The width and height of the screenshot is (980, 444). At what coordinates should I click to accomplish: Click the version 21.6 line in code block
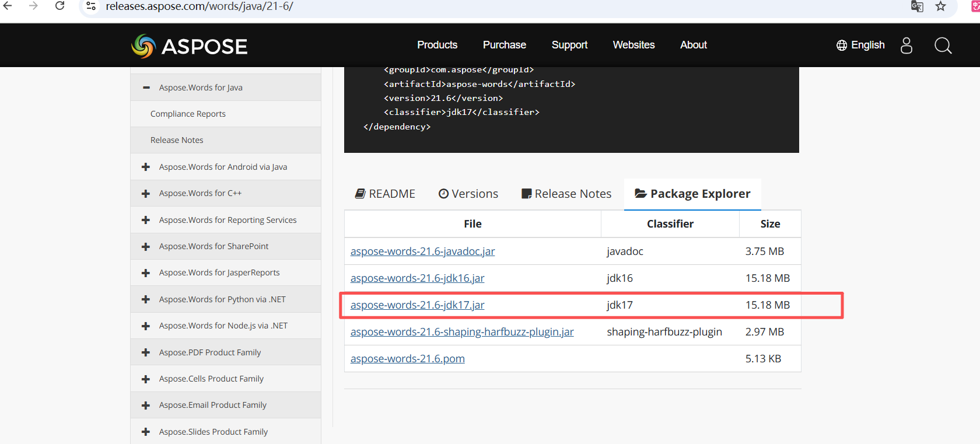coord(443,98)
